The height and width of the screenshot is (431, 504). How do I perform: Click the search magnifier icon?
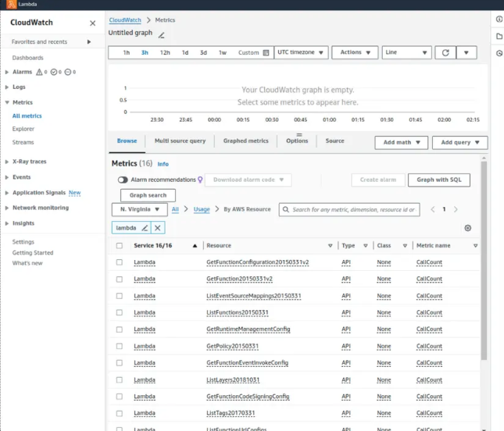tap(285, 210)
